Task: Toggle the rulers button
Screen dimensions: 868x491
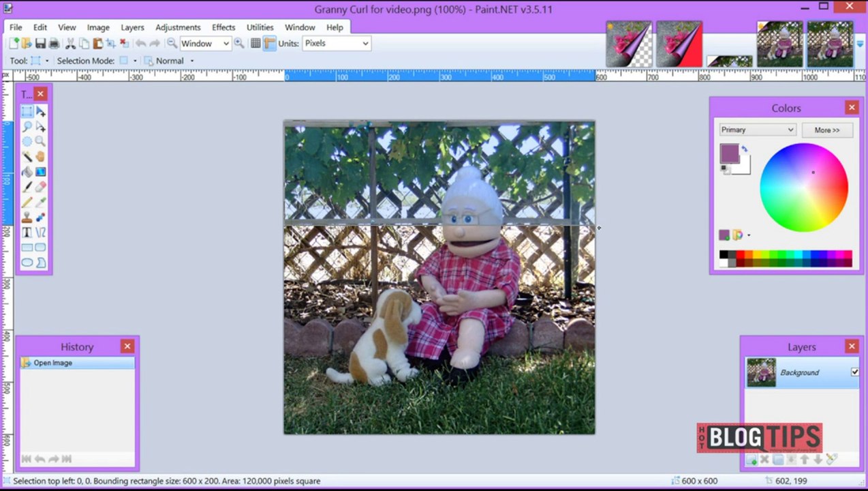Action: tap(270, 44)
